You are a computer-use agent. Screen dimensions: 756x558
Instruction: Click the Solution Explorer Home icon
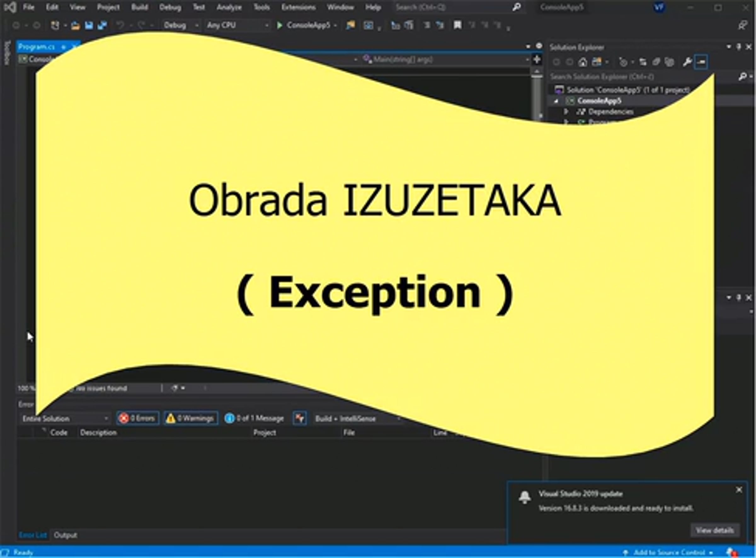click(582, 62)
